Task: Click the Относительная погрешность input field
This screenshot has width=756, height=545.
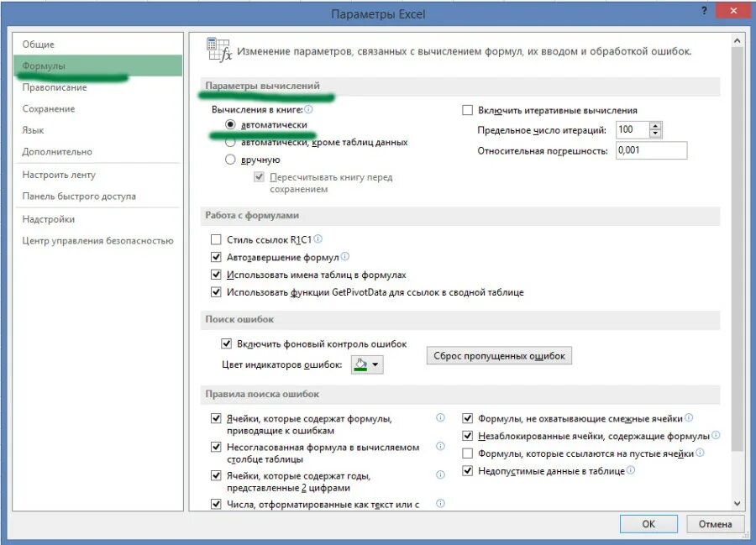Action: coord(651,150)
